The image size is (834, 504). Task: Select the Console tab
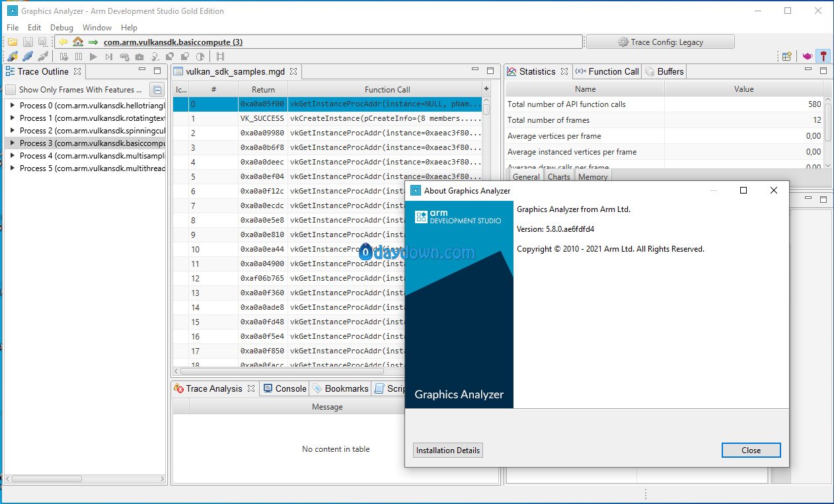point(285,388)
